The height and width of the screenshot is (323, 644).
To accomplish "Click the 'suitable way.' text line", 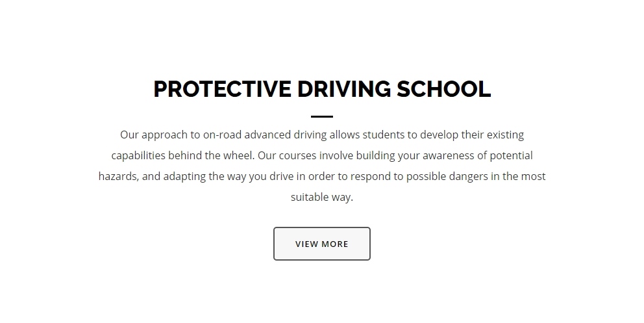I will tap(322, 198).
